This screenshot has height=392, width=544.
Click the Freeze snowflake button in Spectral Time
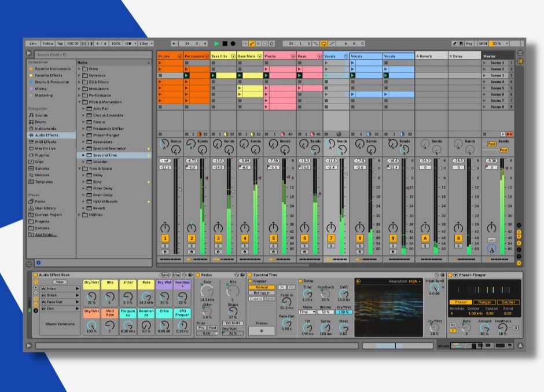pyautogui.click(x=262, y=331)
